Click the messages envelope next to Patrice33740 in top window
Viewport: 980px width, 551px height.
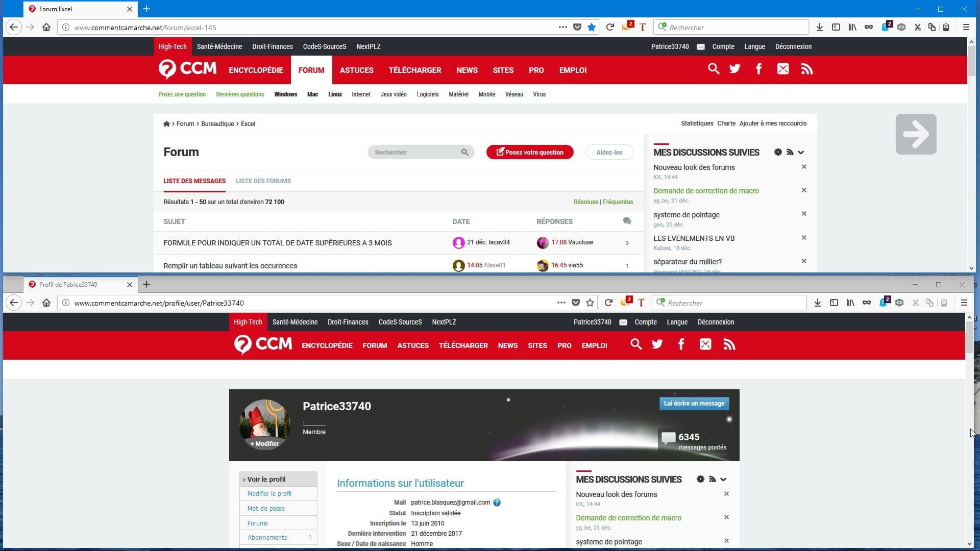coord(701,47)
